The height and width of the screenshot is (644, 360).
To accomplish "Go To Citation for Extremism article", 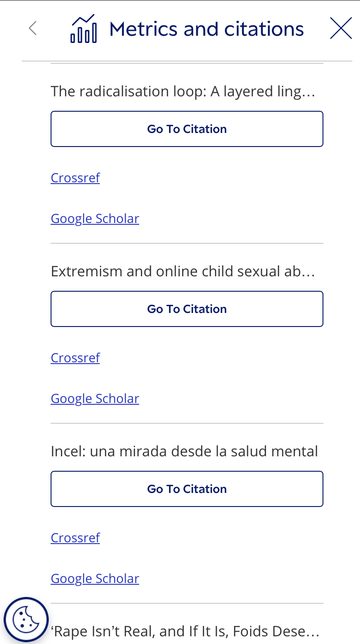I will coord(187,309).
